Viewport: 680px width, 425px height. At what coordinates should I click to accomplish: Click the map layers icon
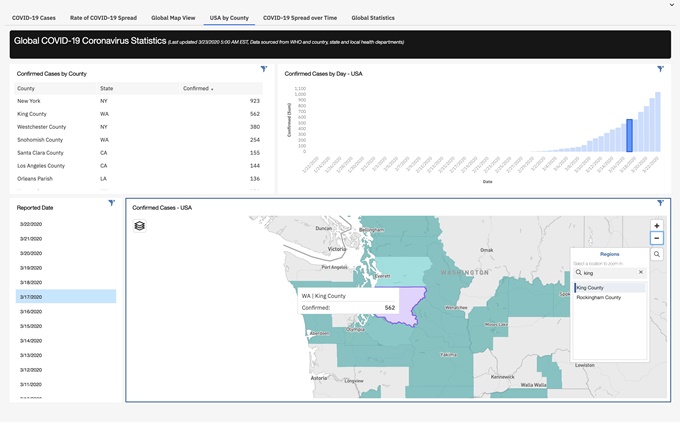(140, 226)
